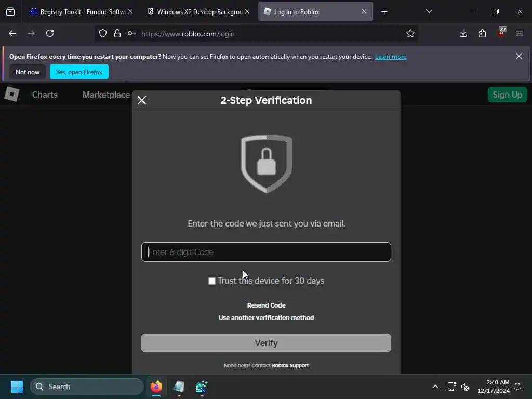Screen dimensions: 532x399
Task: Check Trust this device for 30 days
Action: [x=212, y=281]
